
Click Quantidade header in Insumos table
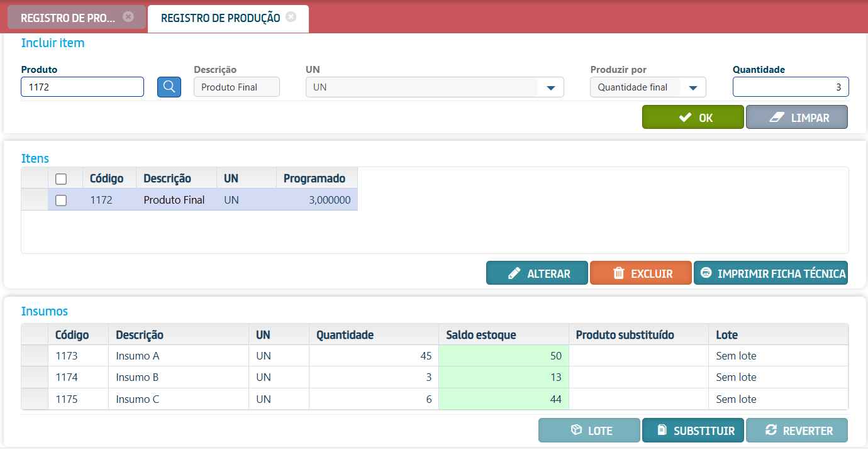[x=374, y=334]
